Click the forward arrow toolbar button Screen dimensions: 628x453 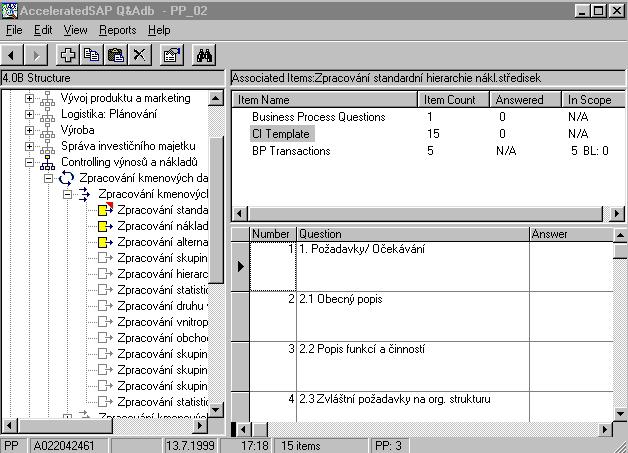click(x=36, y=55)
